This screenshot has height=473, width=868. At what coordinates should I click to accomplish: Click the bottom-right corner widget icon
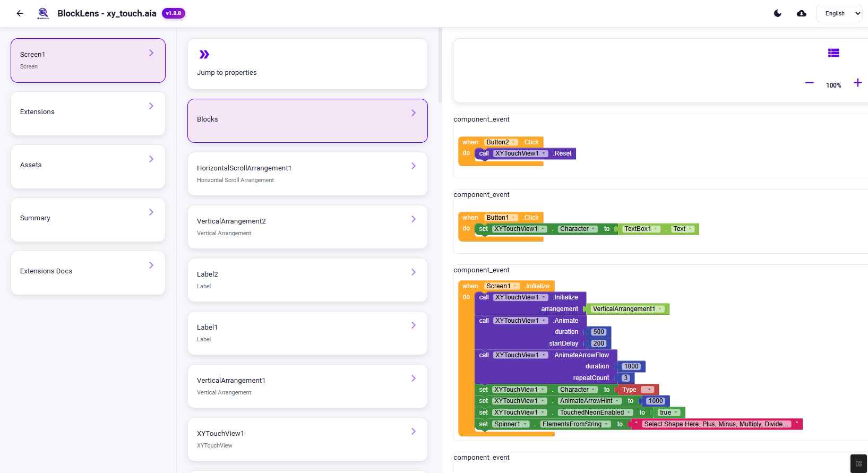tap(858, 463)
